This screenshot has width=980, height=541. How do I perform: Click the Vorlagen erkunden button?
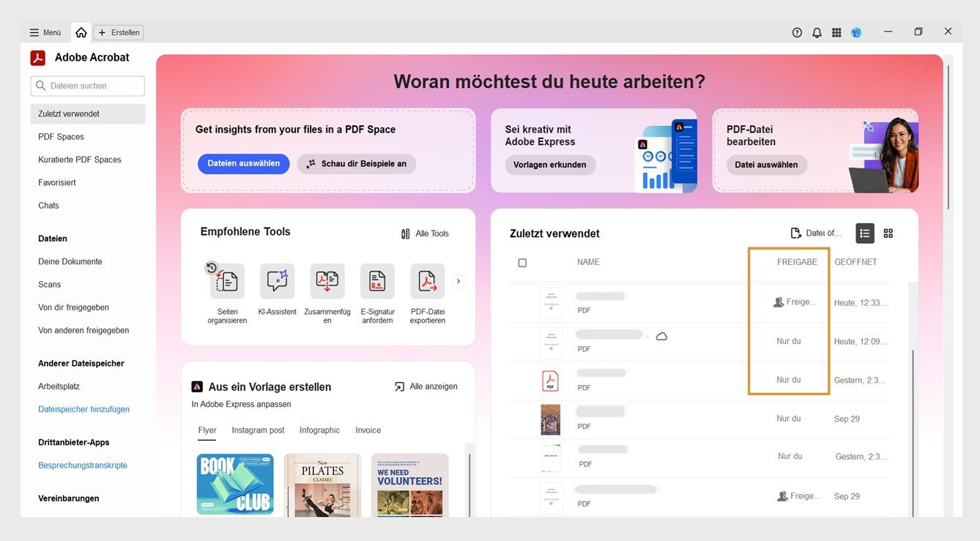point(549,165)
